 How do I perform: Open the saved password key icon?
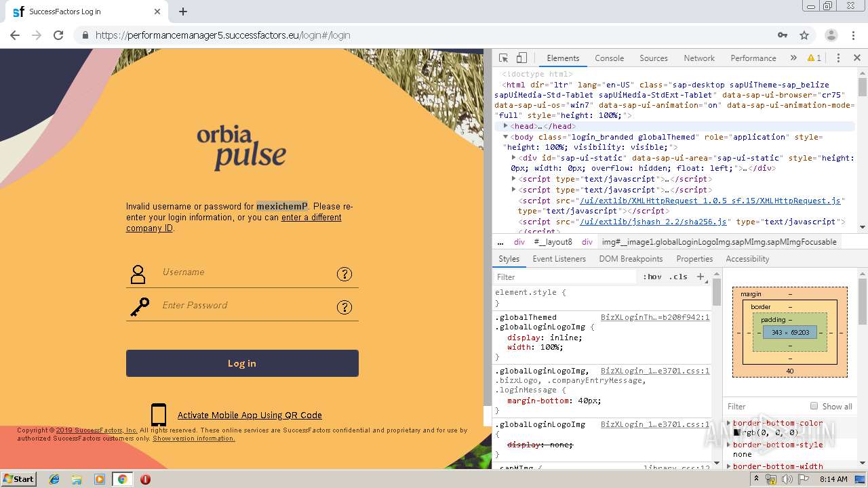783,35
